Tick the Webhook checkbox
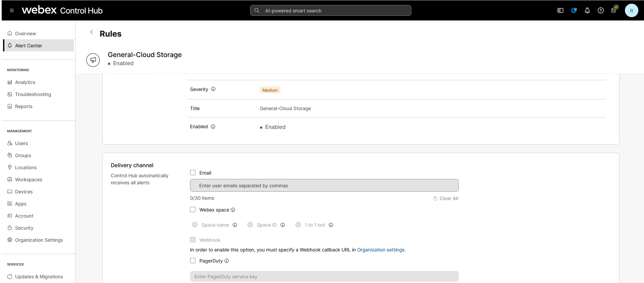The width and height of the screenshot is (644, 283). (193, 240)
